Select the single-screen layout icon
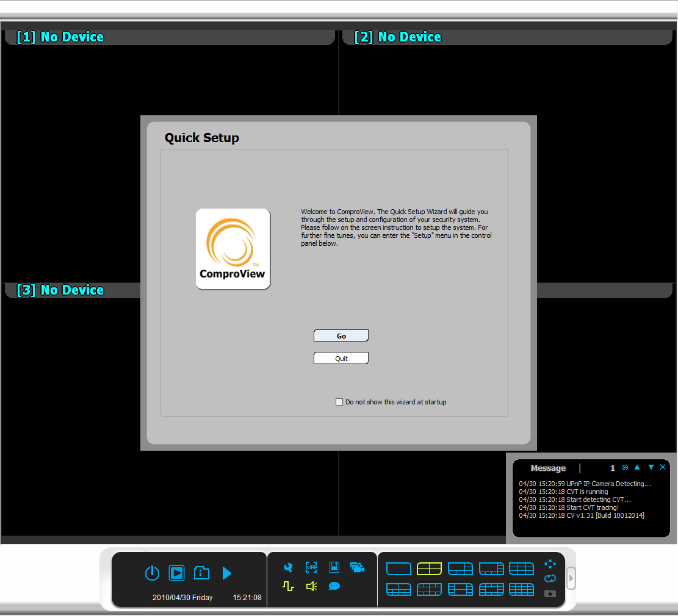This screenshot has width=678, height=616. click(x=399, y=568)
